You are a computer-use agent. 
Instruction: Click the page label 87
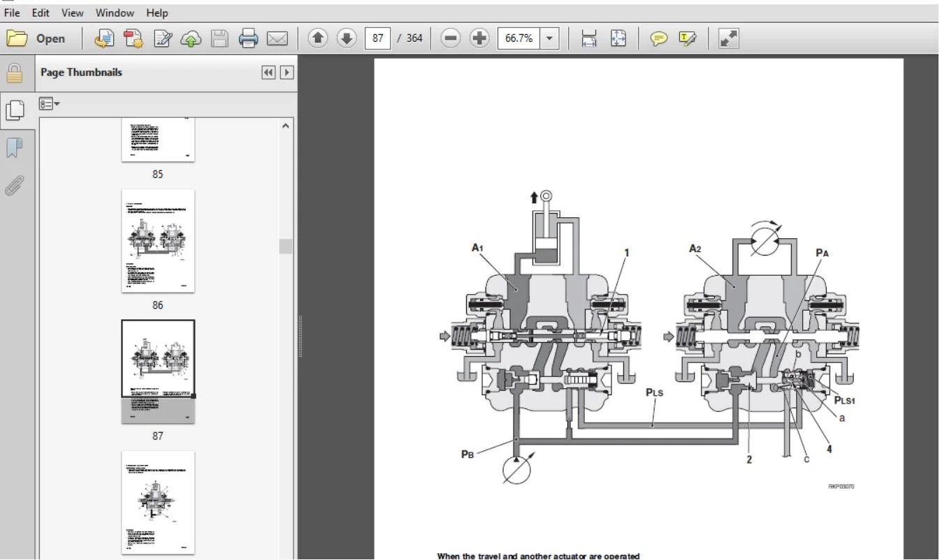click(158, 436)
